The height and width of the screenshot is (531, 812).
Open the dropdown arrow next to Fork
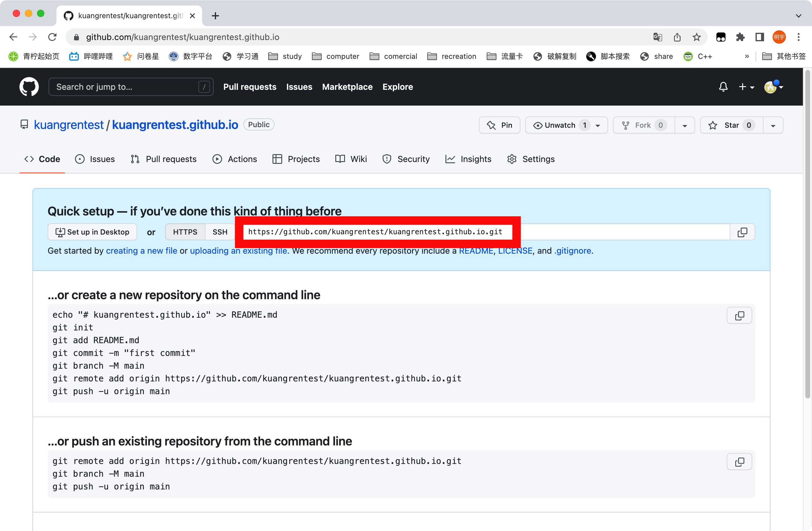[684, 125]
